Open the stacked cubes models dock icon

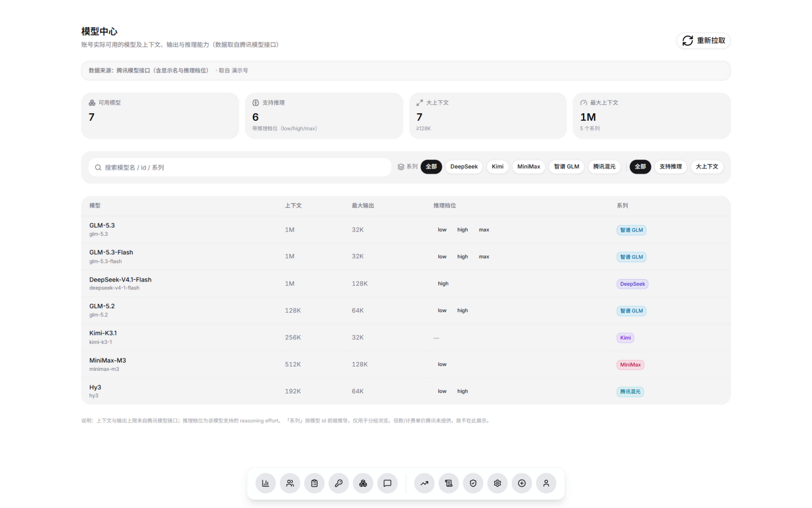click(x=363, y=483)
